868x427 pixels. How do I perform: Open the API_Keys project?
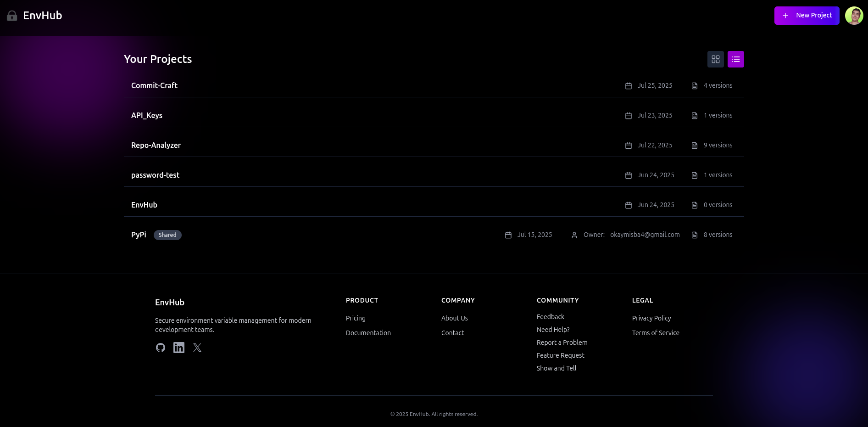(434, 115)
